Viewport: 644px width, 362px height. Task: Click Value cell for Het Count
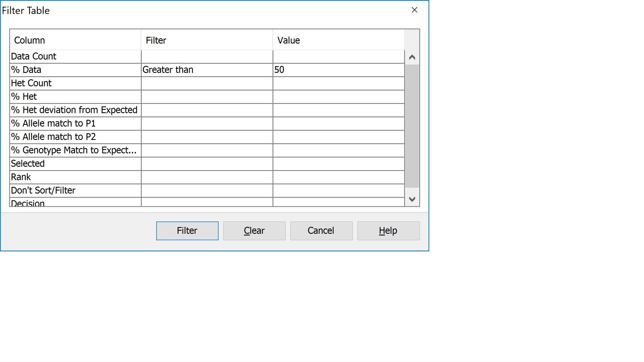338,83
